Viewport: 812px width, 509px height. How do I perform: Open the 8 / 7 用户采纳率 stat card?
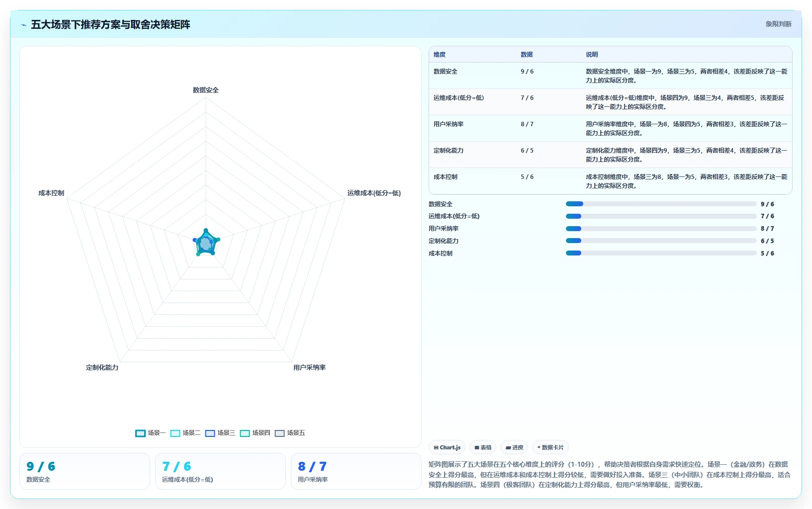click(356, 471)
